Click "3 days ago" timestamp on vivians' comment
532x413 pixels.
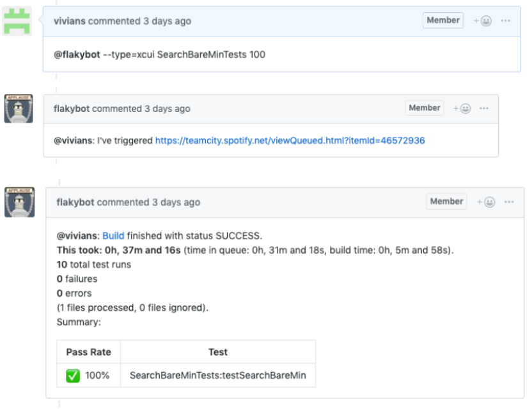pyautogui.click(x=167, y=21)
